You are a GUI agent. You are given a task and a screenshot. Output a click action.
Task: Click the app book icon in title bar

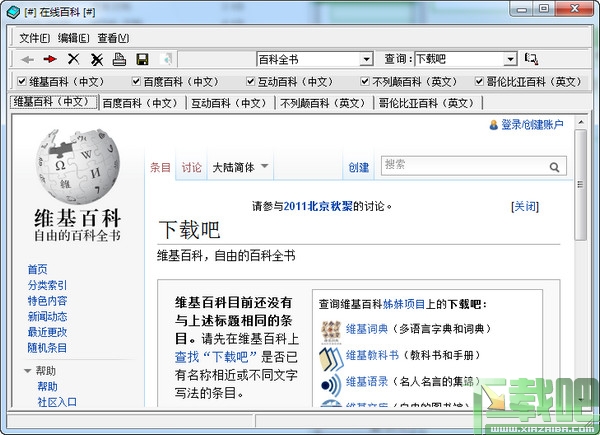pos(13,12)
